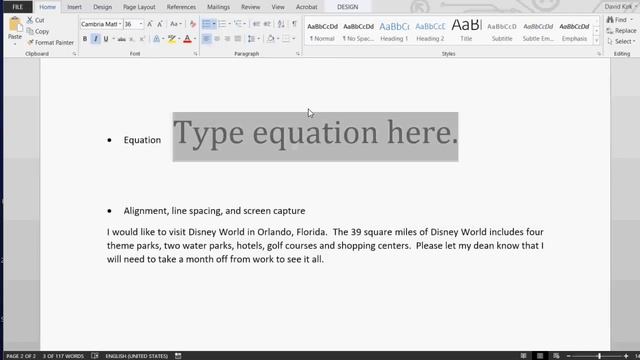The height and width of the screenshot is (360, 640).
Task: Apply the Emphasis style
Action: [574, 32]
